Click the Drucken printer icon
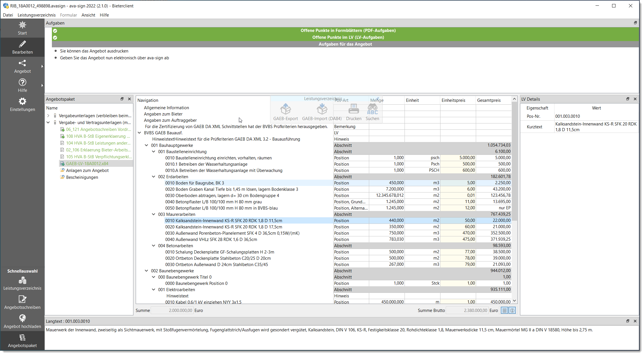This screenshot has width=644, height=355. coord(354,109)
